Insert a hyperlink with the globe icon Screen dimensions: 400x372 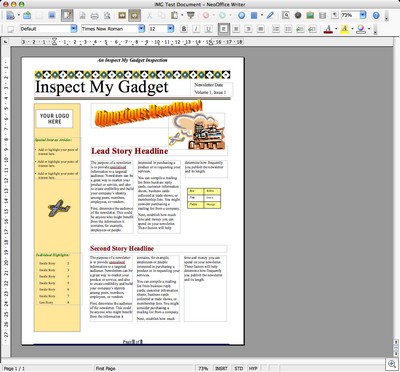[242, 15]
